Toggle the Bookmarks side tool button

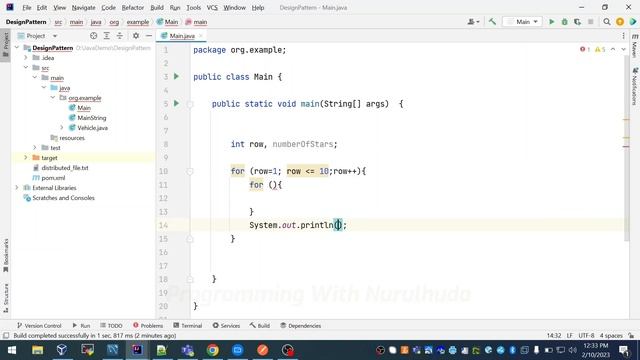click(5, 256)
